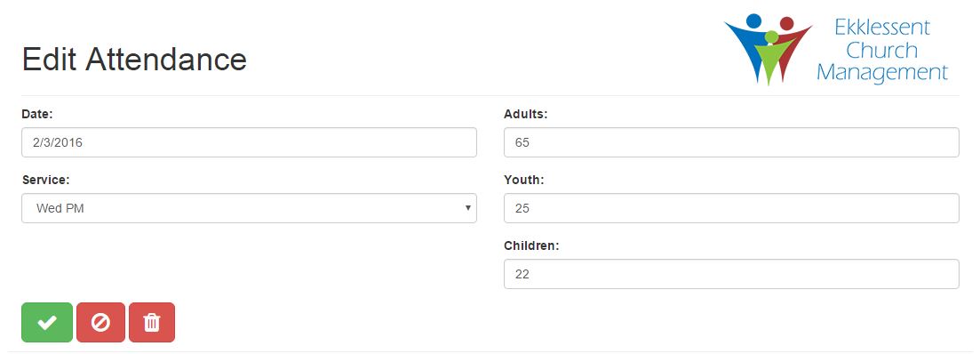Click the Ekklessent people-figures logo graphic

(x=769, y=49)
